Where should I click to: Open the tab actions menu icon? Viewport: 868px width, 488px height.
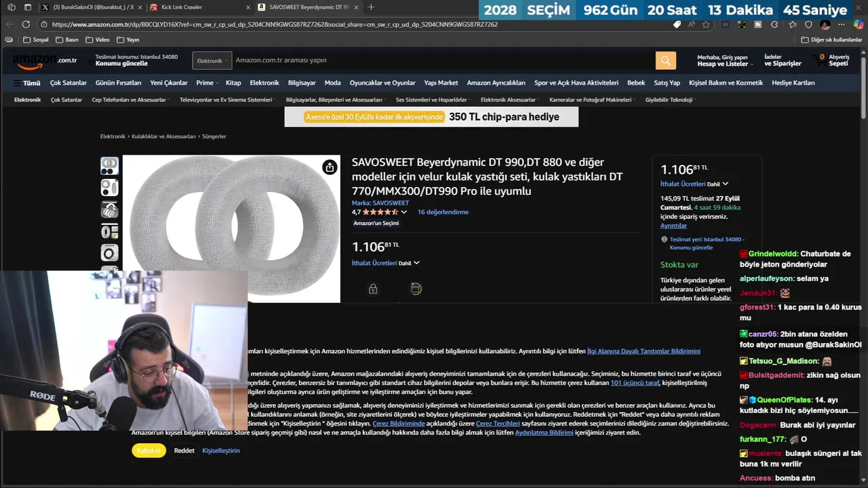[x=28, y=7]
